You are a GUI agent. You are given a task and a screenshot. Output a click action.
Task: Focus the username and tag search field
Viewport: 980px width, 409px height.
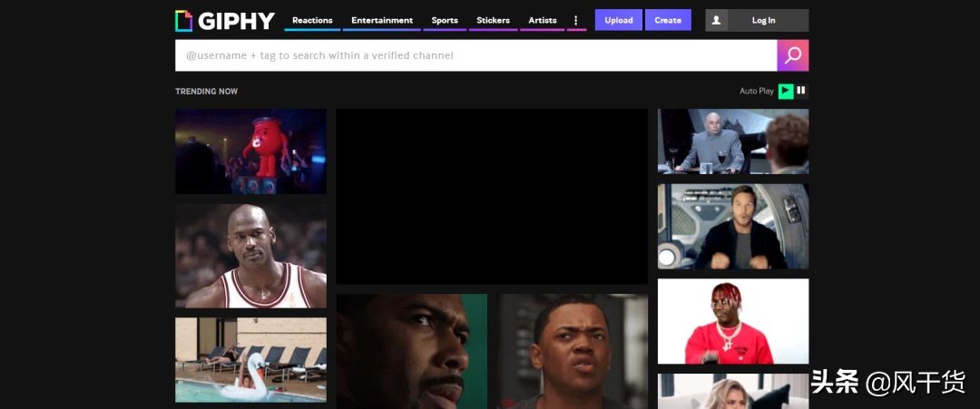pyautogui.click(x=475, y=55)
